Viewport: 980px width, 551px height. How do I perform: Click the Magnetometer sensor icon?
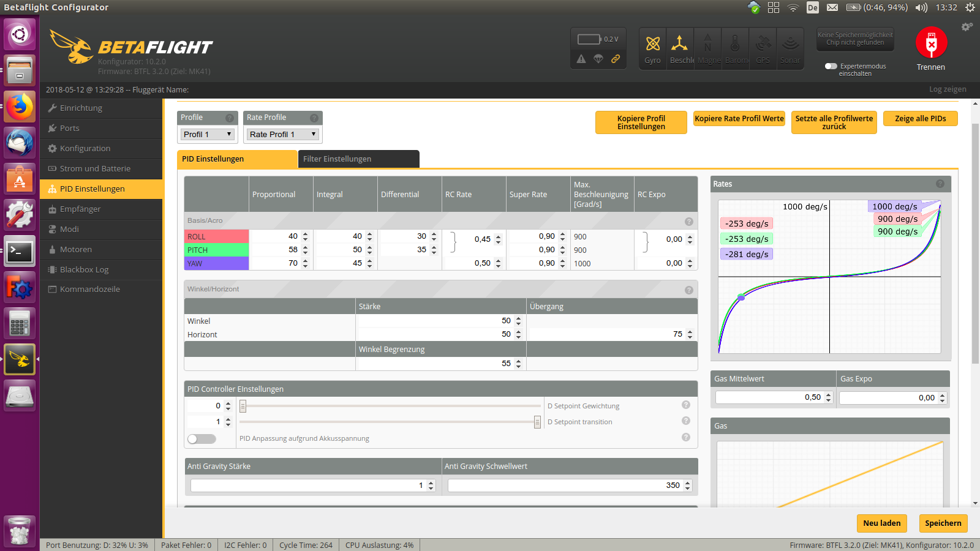[707, 43]
